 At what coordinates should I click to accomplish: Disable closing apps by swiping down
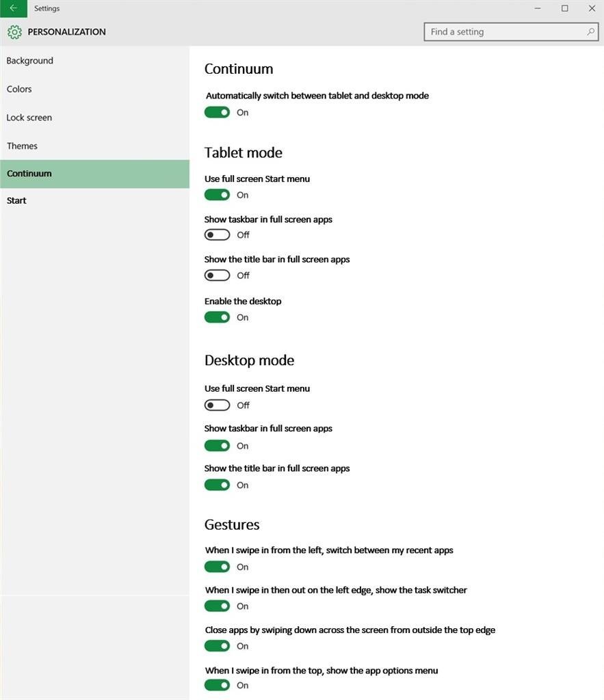pos(217,646)
